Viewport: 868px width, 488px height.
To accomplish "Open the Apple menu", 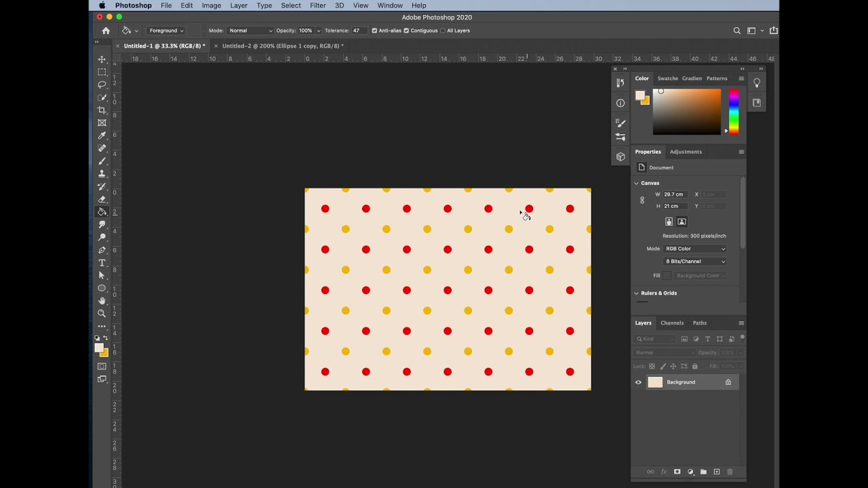I will 102,5.
